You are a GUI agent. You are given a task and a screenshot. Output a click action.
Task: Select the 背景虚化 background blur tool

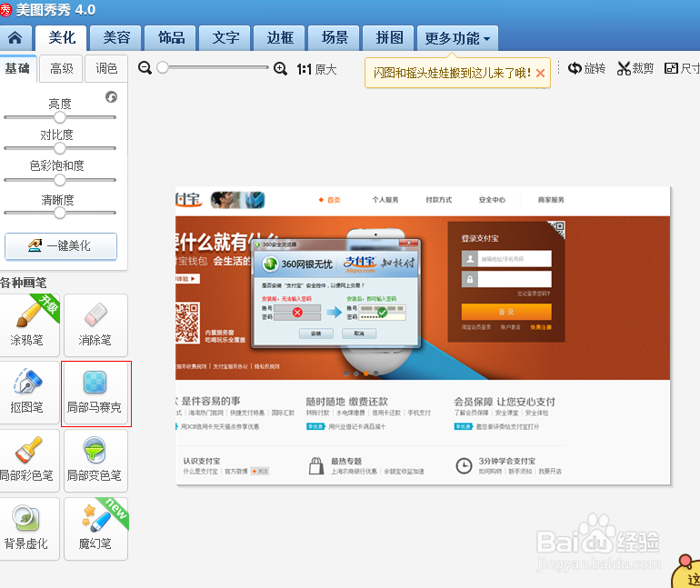pyautogui.click(x=27, y=529)
